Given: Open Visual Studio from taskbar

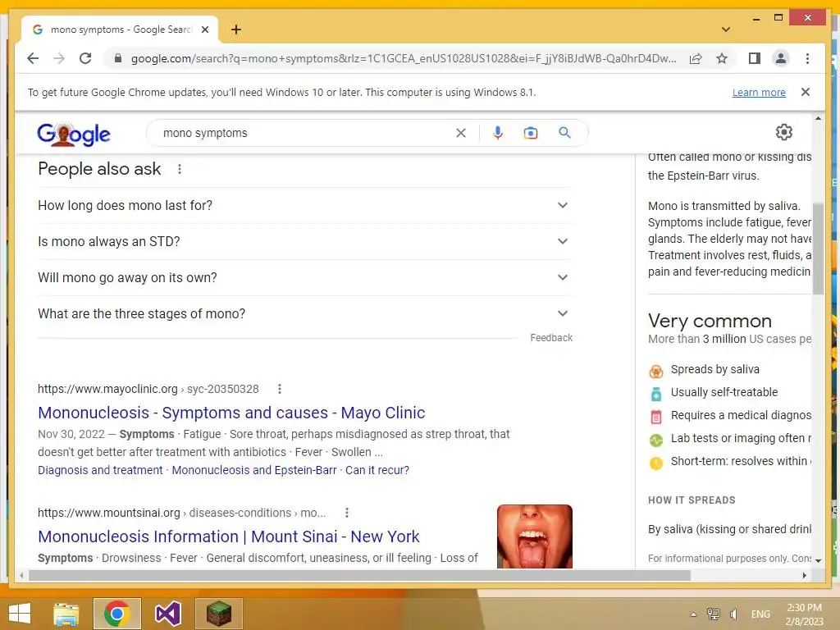Looking at the screenshot, I should (x=167, y=614).
